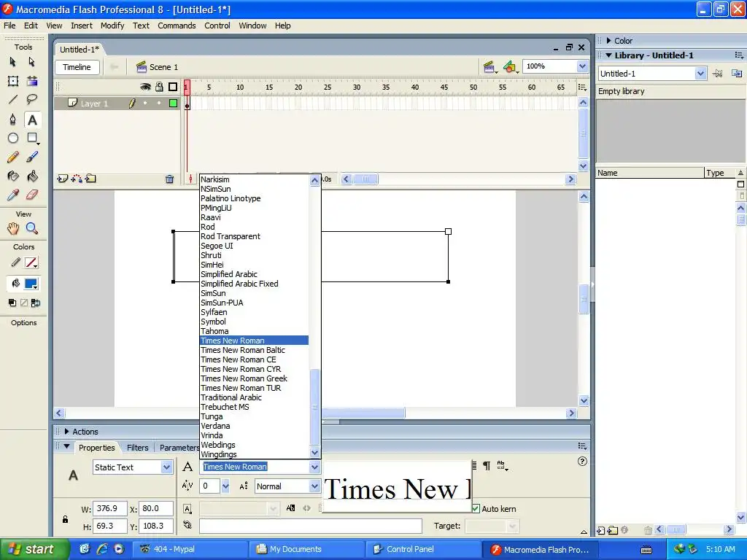The height and width of the screenshot is (560, 747).
Task: Click the Scene 1 label
Action: [163, 67]
